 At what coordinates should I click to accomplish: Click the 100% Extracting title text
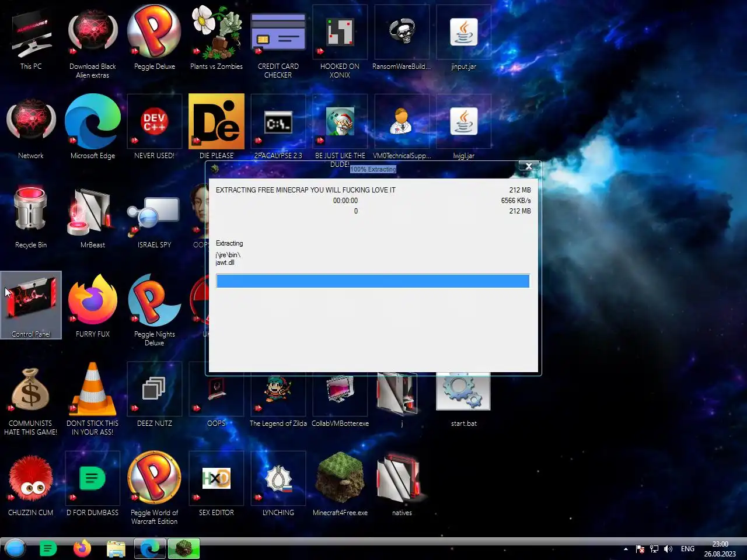[373, 169]
